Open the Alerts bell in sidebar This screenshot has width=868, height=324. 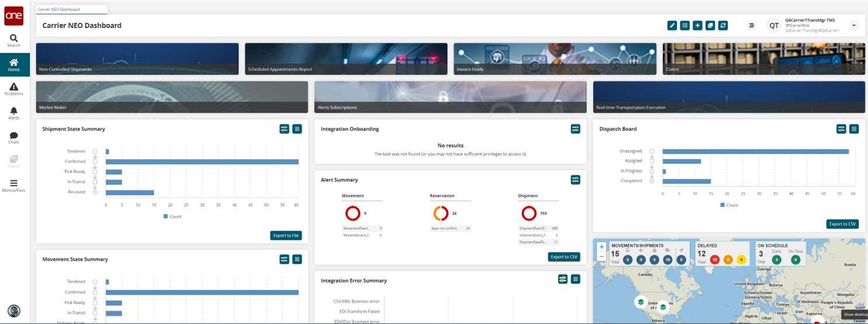(13, 113)
